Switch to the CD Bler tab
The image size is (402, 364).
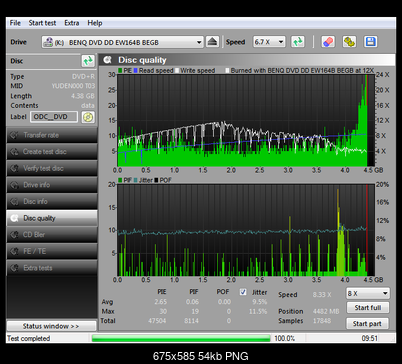coord(52,235)
